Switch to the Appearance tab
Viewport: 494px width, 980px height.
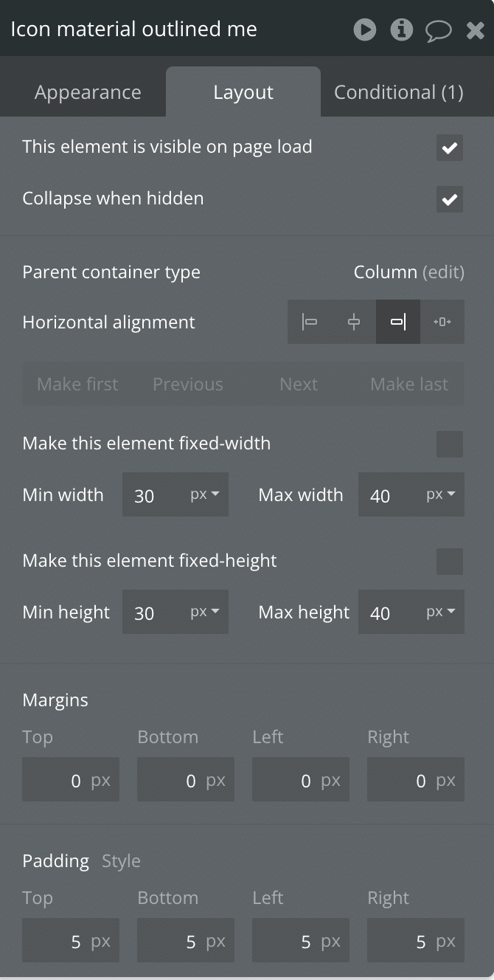tap(88, 92)
